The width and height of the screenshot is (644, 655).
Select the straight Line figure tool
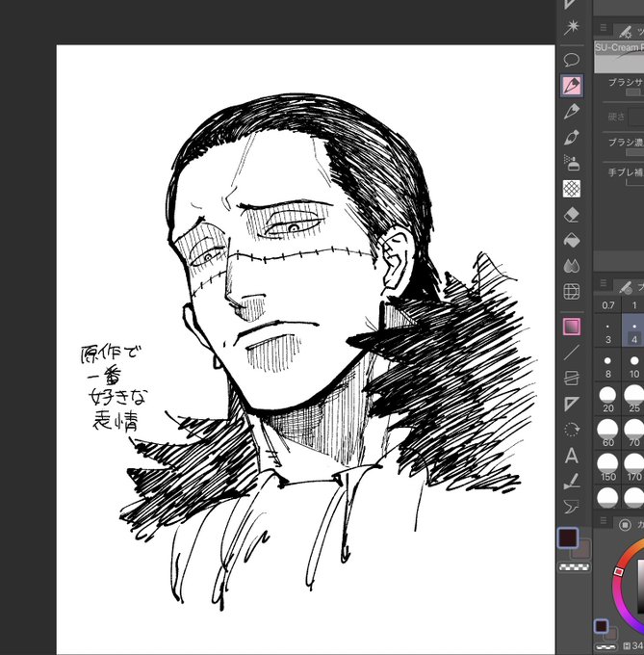pyautogui.click(x=572, y=353)
